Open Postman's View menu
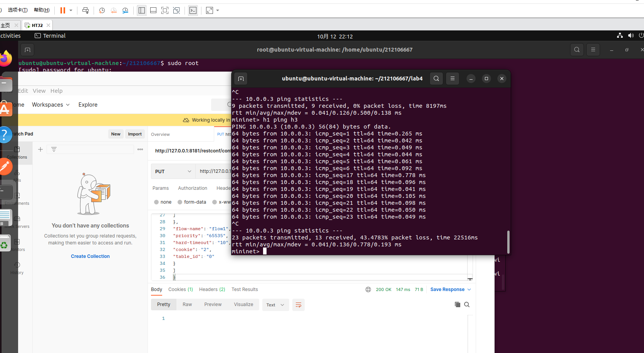 pyautogui.click(x=39, y=91)
